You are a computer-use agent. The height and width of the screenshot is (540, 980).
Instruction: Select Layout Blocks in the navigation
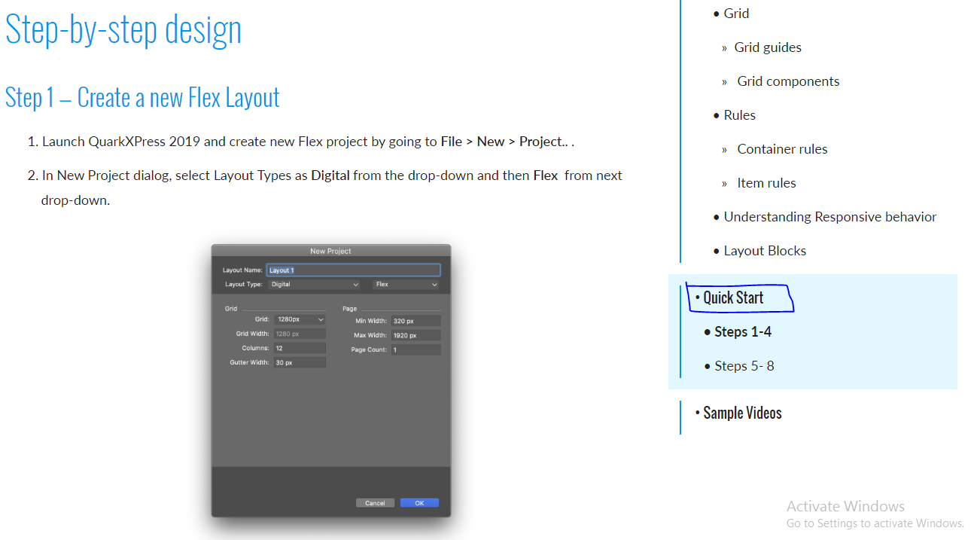tap(765, 250)
